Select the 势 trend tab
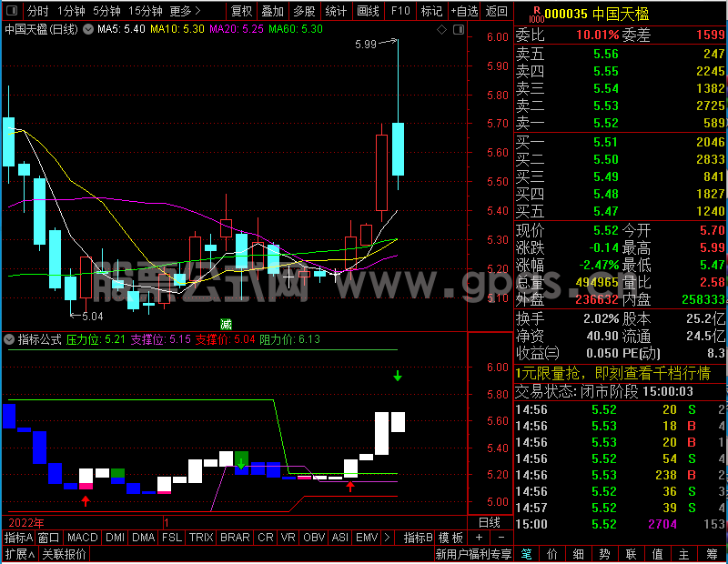This screenshot has width=728, height=564. 604,554
